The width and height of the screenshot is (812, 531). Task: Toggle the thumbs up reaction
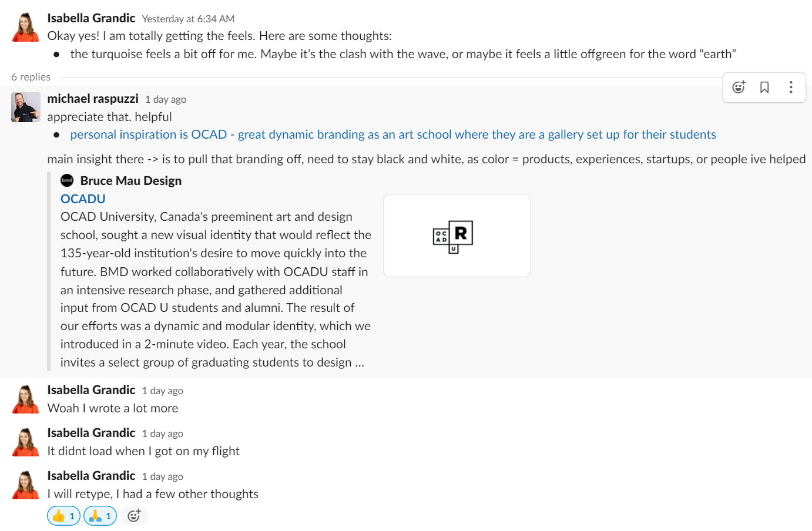pos(63,516)
